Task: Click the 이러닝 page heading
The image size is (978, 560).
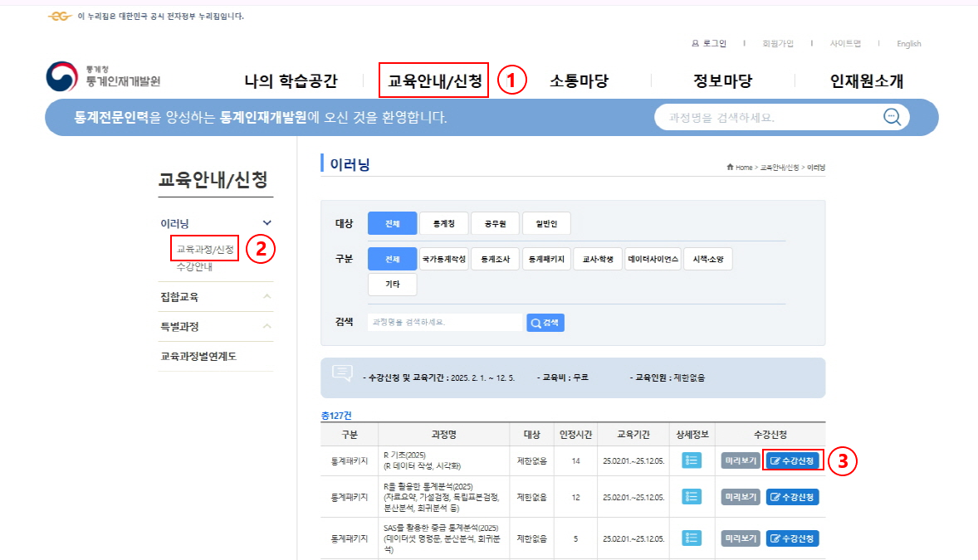Action: tap(350, 164)
